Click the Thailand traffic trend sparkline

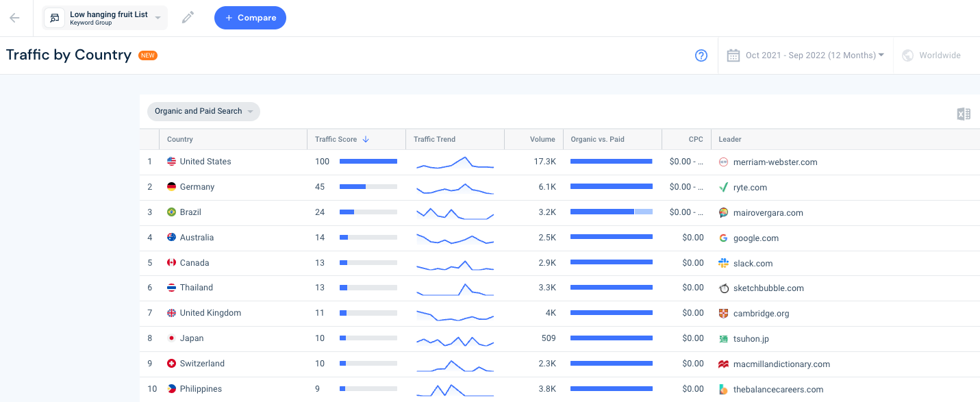(455, 289)
